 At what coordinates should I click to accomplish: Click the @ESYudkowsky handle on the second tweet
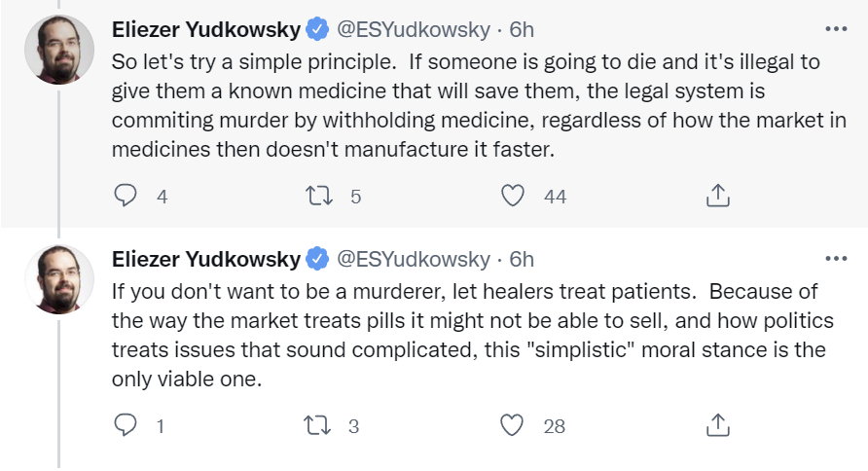coord(414,259)
